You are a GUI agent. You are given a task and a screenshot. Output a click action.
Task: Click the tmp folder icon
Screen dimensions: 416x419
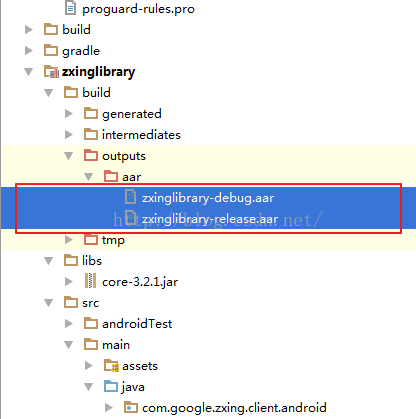[x=91, y=239]
